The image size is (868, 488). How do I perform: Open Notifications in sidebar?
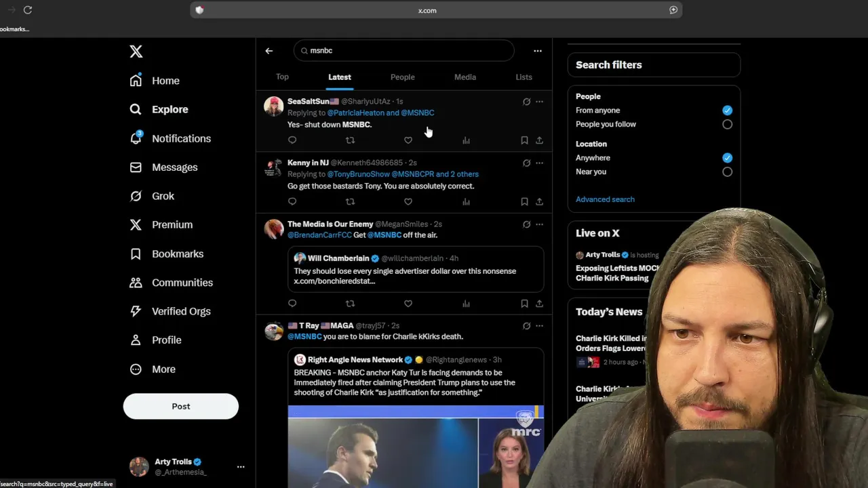[x=170, y=138]
